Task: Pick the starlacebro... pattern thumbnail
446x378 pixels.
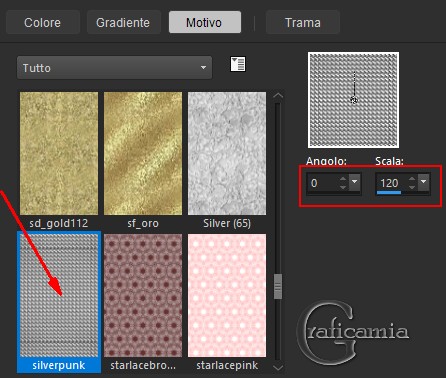Action: pyautogui.click(x=143, y=295)
